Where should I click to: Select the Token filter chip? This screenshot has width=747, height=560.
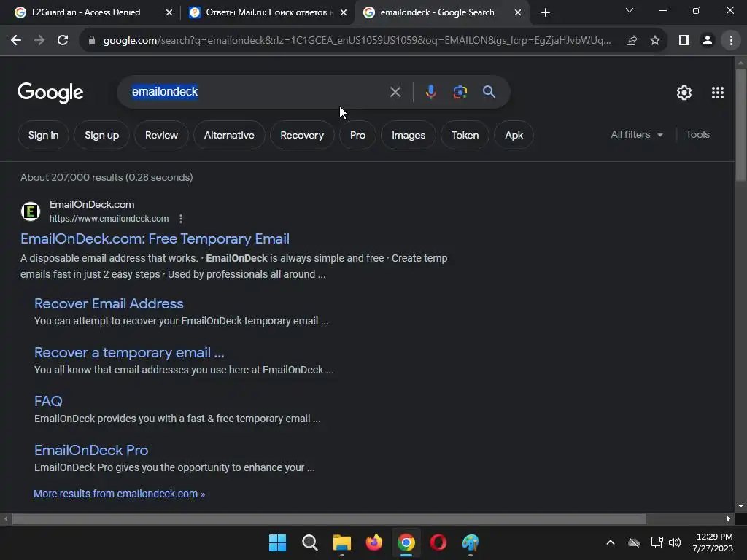[465, 135]
